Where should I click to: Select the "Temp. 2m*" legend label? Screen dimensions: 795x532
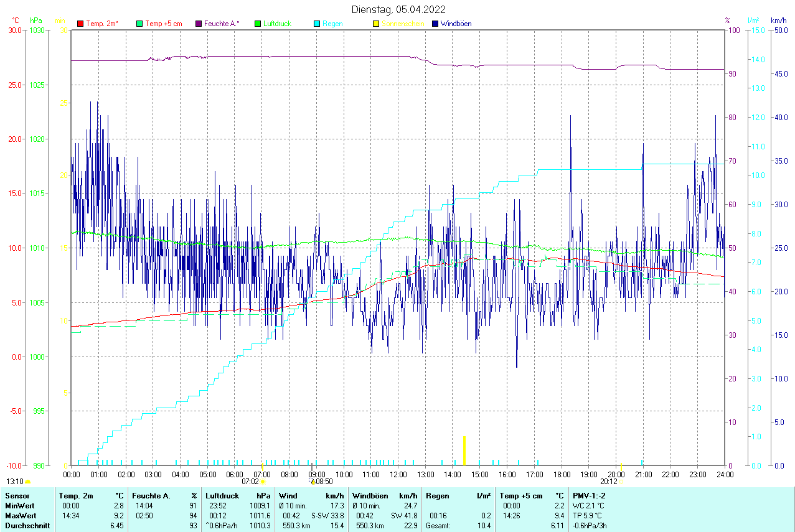click(102, 24)
